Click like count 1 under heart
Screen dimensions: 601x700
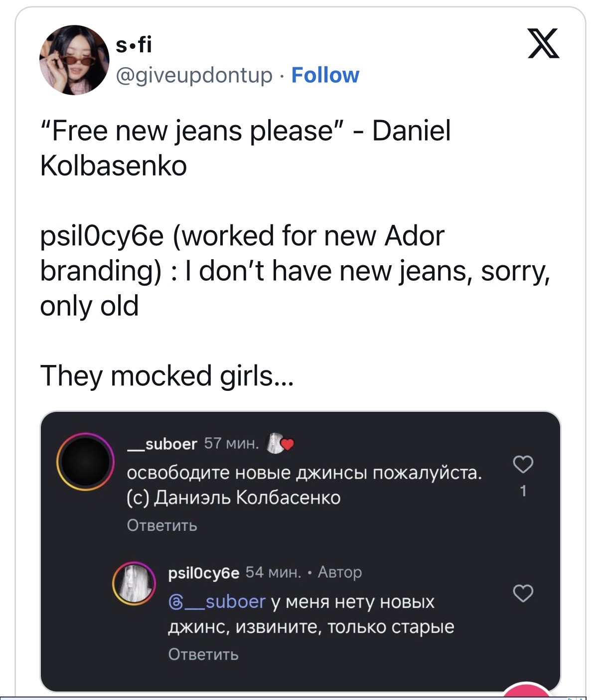point(523,492)
